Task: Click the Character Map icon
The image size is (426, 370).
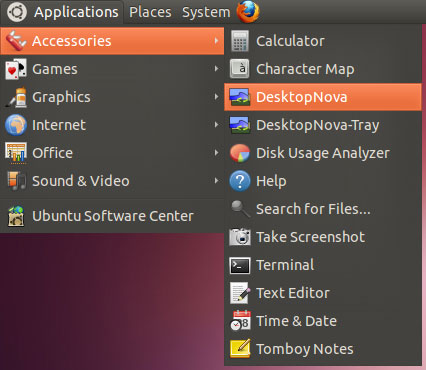Action: point(240,69)
